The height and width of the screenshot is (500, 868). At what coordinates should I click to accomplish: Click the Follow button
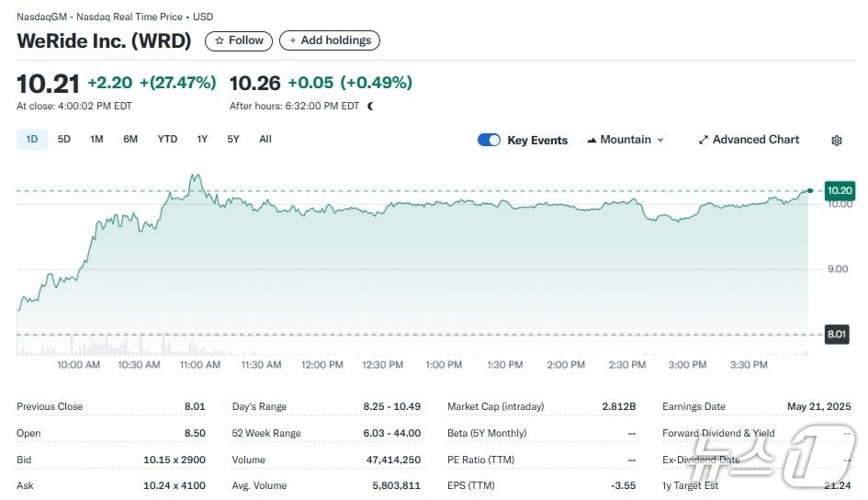239,40
